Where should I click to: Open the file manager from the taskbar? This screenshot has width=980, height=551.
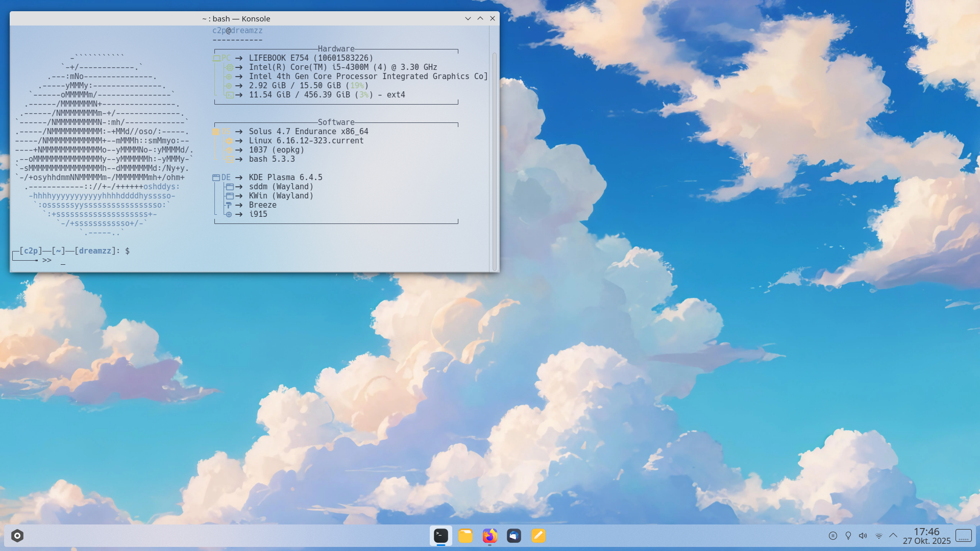(x=465, y=536)
